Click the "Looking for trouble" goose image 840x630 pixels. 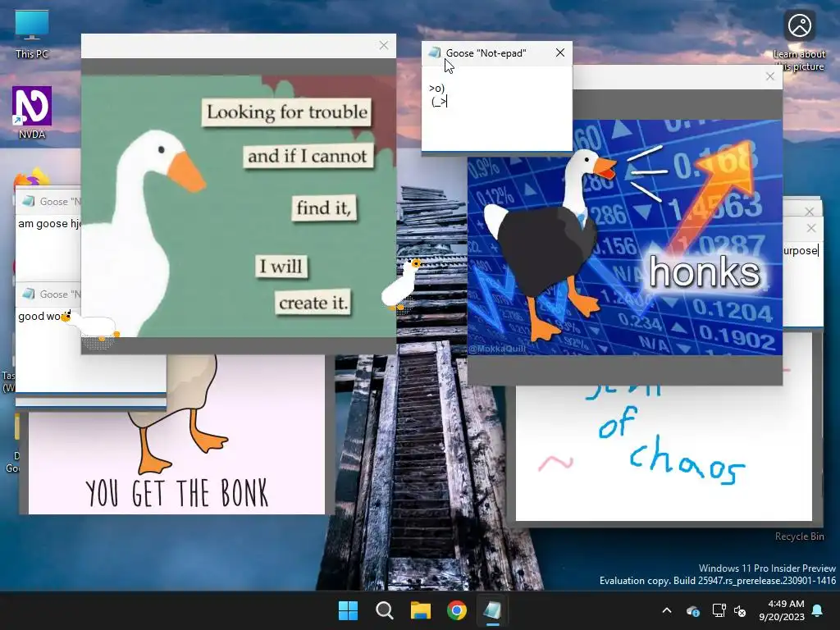click(239, 206)
